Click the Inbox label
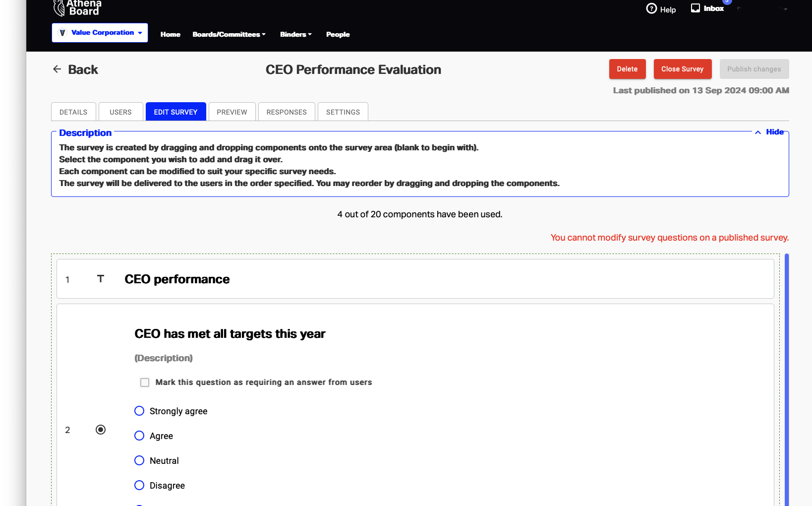 click(713, 8)
